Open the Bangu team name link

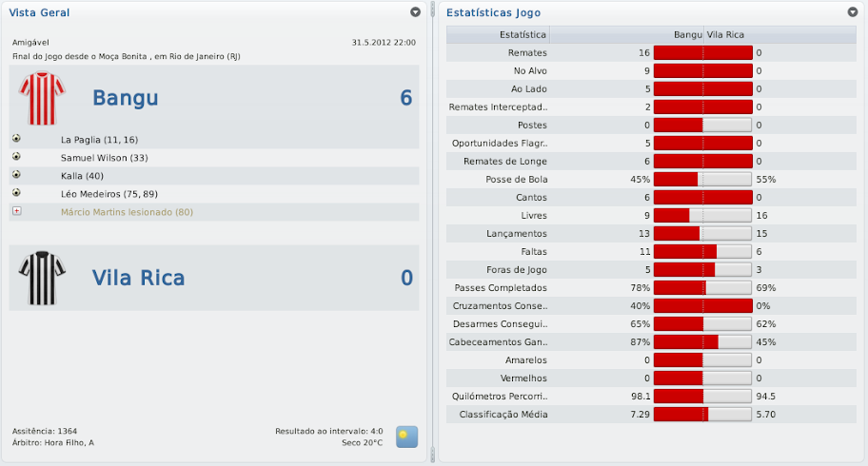coord(125,98)
